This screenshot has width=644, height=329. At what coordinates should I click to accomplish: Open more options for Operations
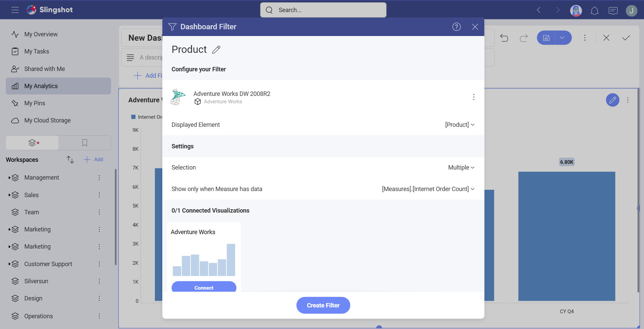point(99,316)
